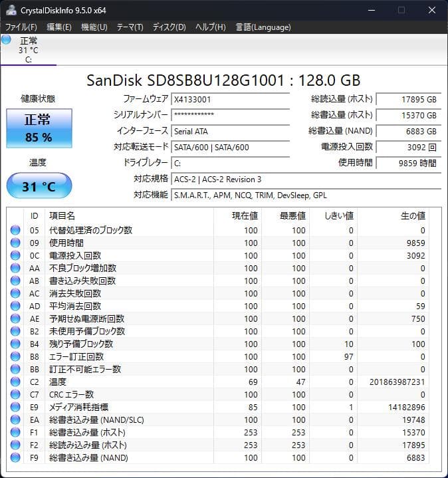Open the テーマ(T) menu

pyautogui.click(x=130, y=27)
